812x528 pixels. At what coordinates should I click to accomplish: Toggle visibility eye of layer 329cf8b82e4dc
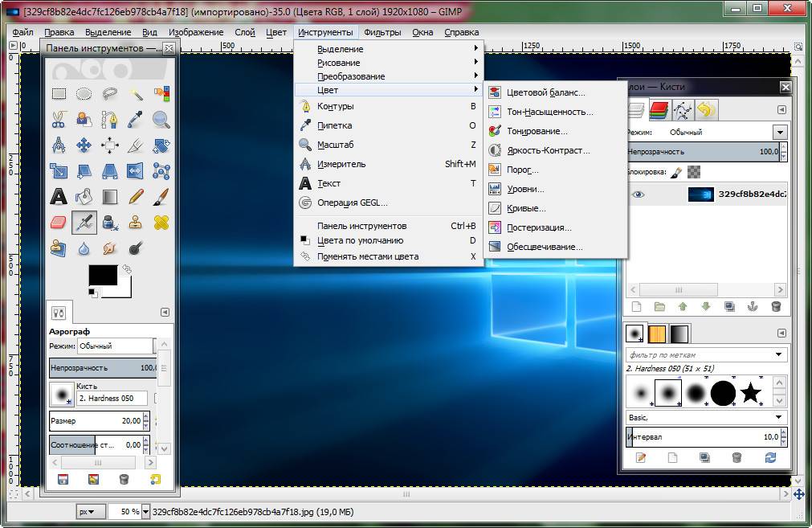638,194
